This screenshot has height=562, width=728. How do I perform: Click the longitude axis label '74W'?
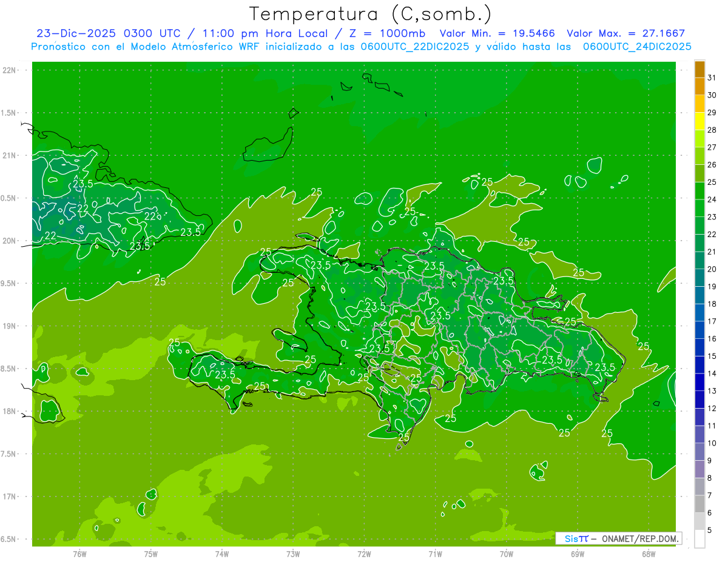click(222, 554)
